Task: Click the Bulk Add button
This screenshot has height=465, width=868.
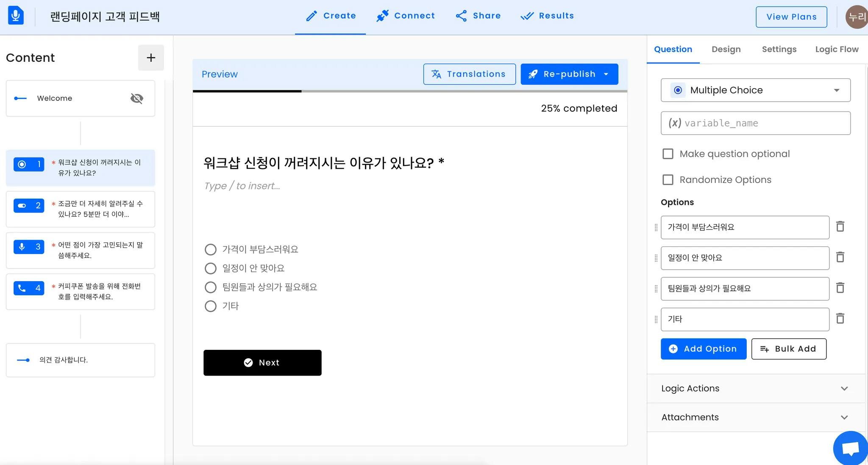Action: coord(788,349)
